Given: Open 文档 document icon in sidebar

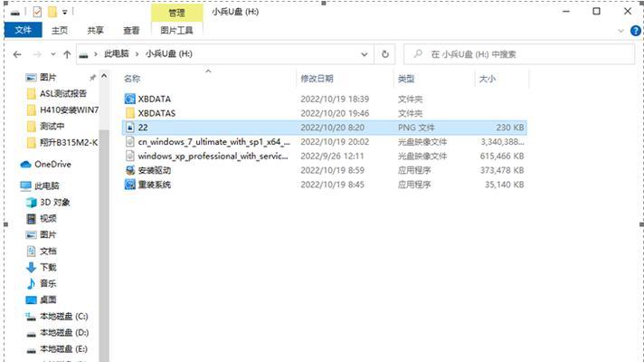Looking at the screenshot, I should pos(32,251).
